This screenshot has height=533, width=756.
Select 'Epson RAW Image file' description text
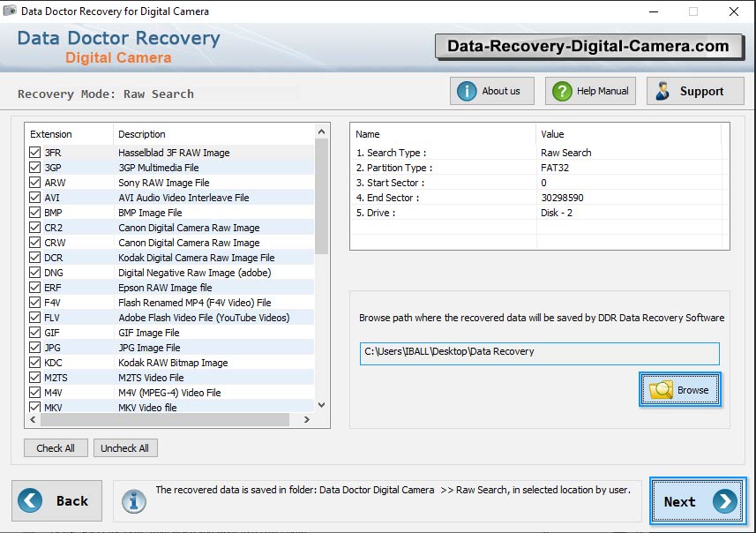165,288
